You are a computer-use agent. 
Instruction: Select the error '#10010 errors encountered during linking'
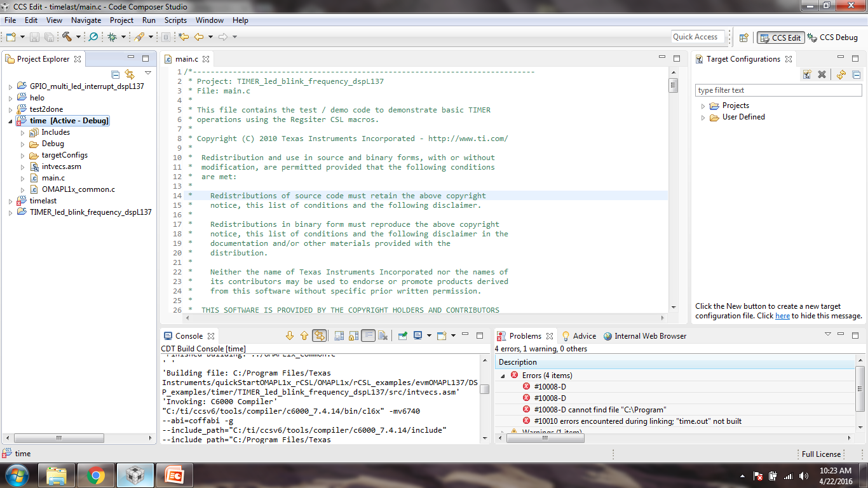click(637, 421)
